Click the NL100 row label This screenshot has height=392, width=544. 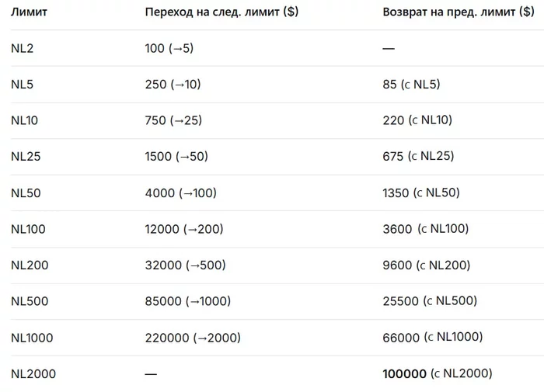pyautogui.click(x=28, y=229)
